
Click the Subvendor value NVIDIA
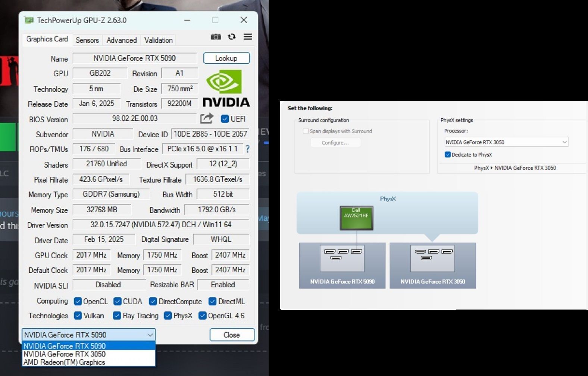[x=103, y=134]
